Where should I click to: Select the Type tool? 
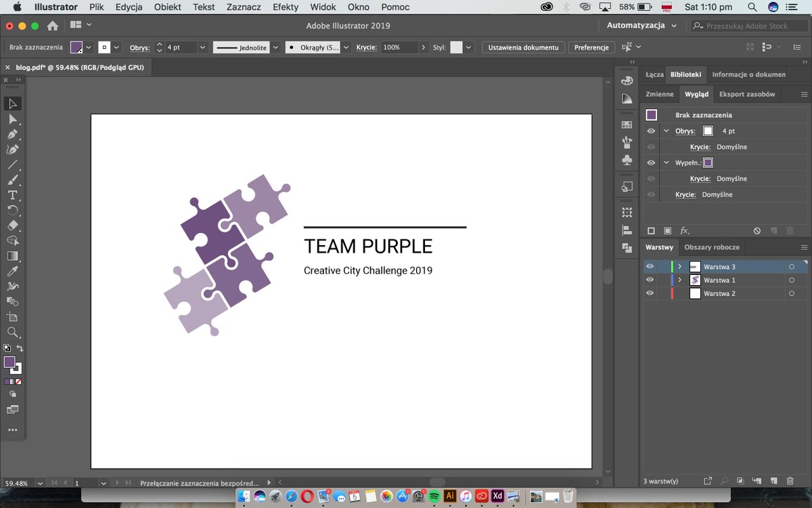click(x=12, y=195)
